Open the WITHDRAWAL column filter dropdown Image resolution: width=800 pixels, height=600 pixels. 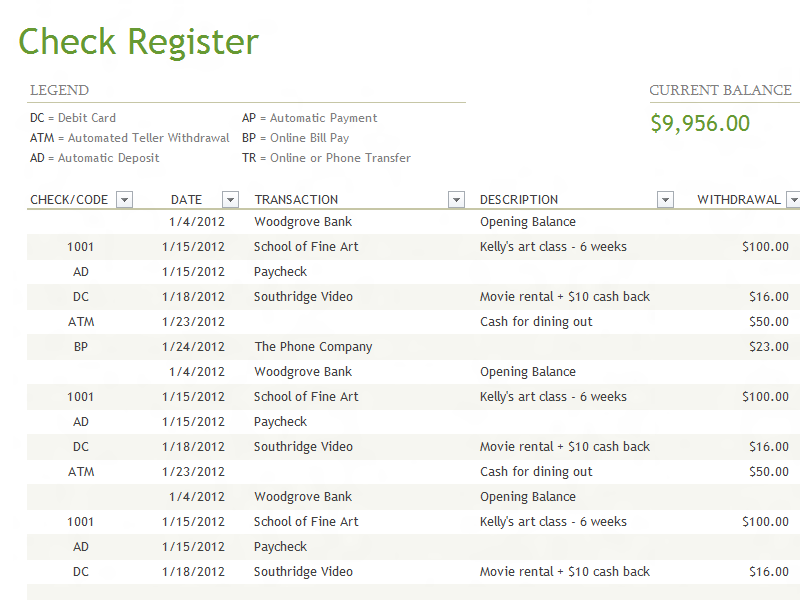pos(793,200)
